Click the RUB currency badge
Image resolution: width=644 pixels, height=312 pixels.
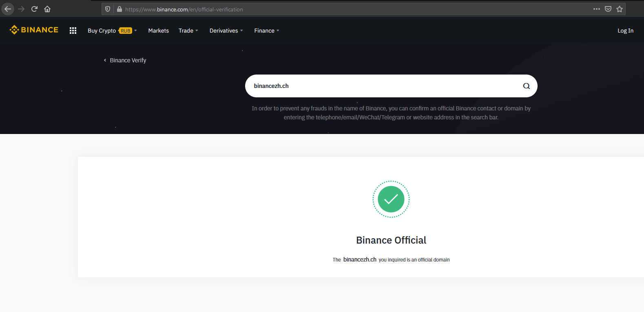click(125, 31)
